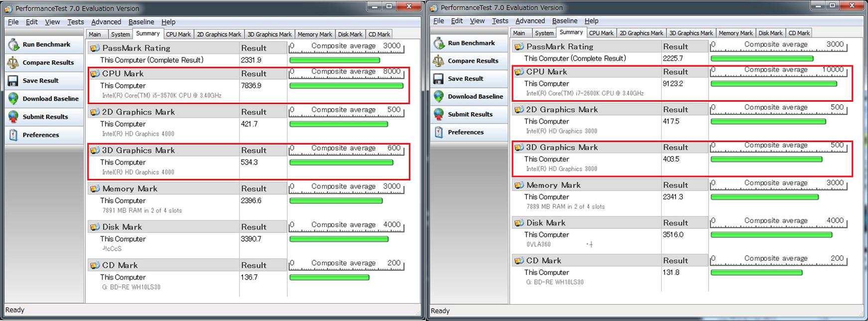Image resolution: width=868 pixels, height=321 pixels.
Task: Click CD Mark icon in left window
Action: (95, 265)
